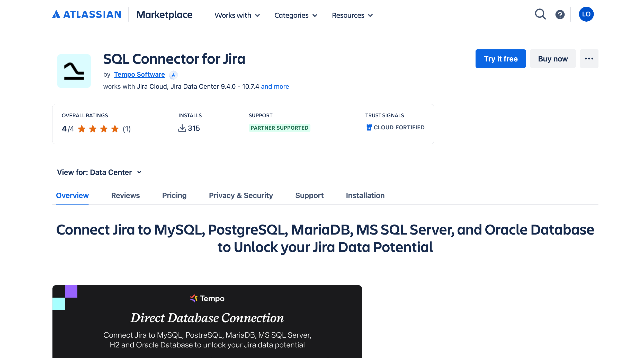This screenshot has width=644, height=358.
Task: Switch to the Reviews tab
Action: point(125,195)
